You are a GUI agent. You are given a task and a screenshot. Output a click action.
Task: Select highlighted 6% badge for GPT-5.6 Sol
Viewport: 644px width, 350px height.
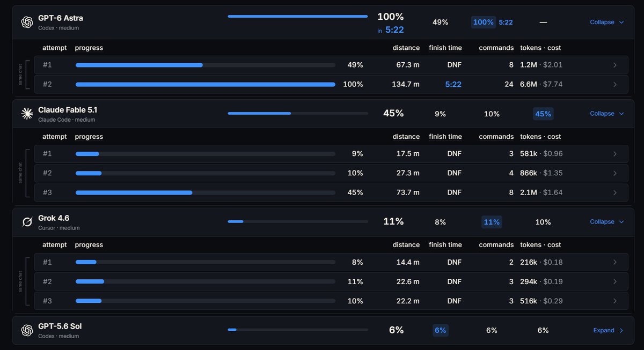coord(441,330)
